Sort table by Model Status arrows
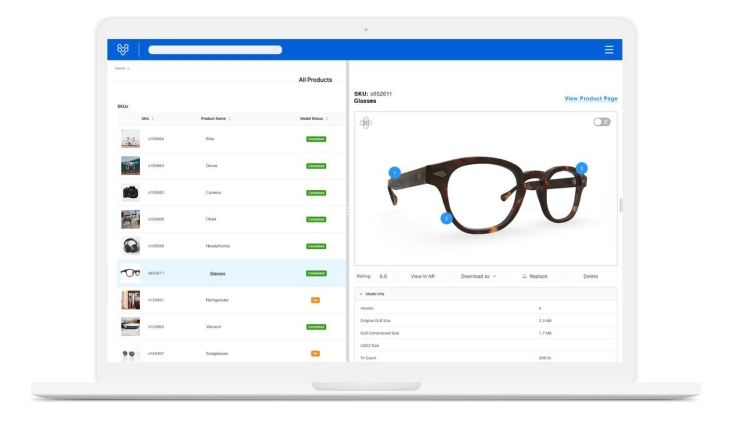This screenshot has height=433, width=730. 327,119
